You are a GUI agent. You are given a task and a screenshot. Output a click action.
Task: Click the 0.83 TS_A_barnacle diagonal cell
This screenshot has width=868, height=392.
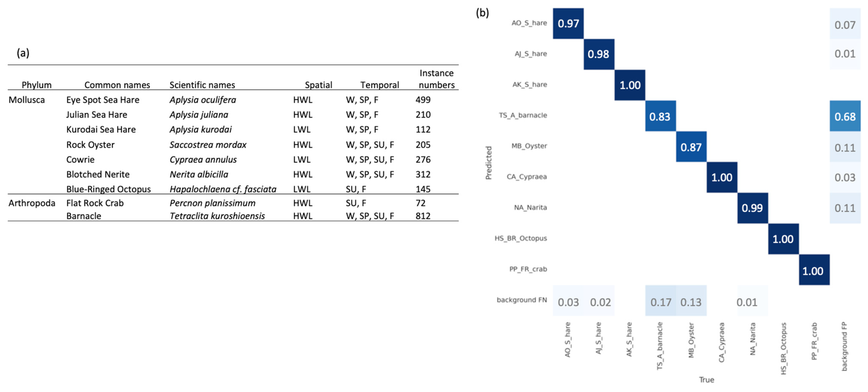point(660,116)
